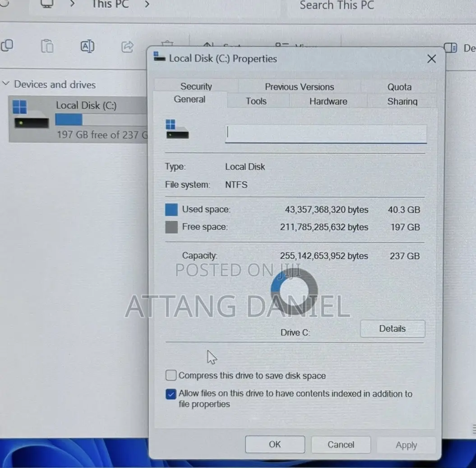
Task: Click the Paste clipboard icon
Action: pos(47,46)
